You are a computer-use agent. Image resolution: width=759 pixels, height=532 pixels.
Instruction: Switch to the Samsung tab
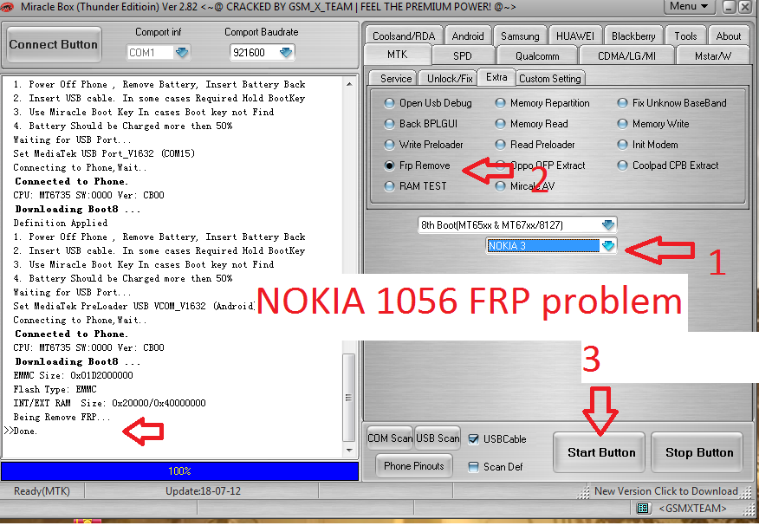pos(520,36)
